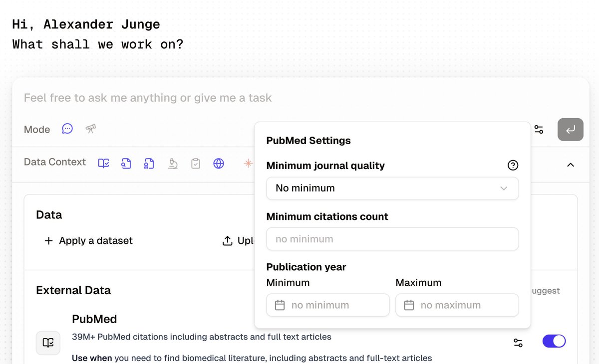Click the Minimum citations count field
Screen dimensions: 599x364
[392, 239]
